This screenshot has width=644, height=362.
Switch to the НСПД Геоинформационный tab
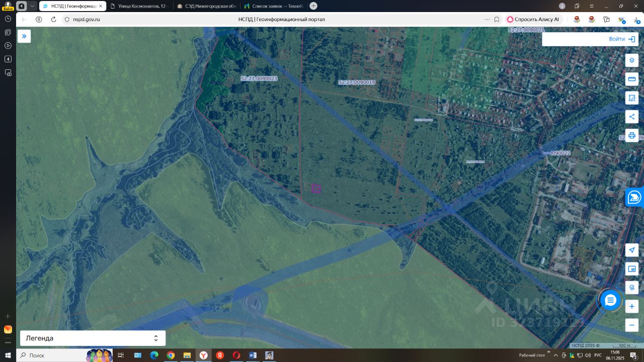pos(73,6)
